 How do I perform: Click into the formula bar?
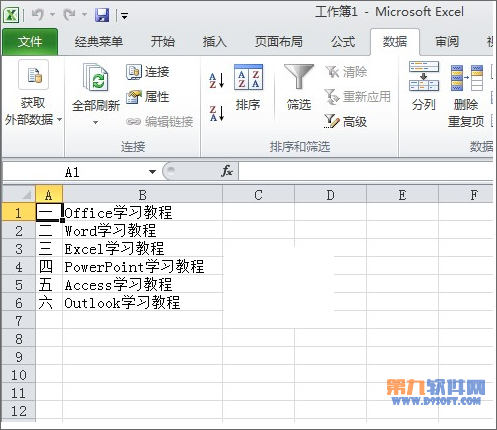pos(366,172)
